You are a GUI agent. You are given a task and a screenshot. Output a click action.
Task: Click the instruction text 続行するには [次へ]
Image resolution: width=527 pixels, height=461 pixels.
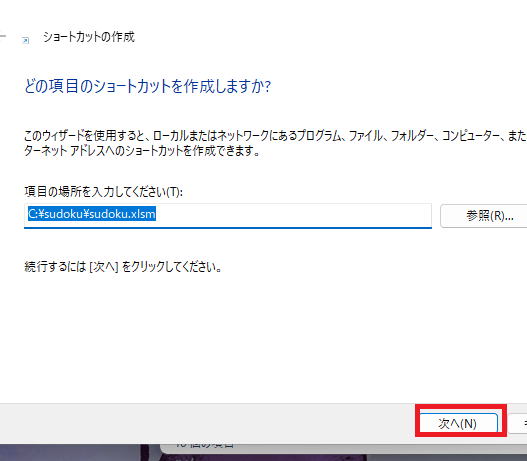tap(123, 267)
